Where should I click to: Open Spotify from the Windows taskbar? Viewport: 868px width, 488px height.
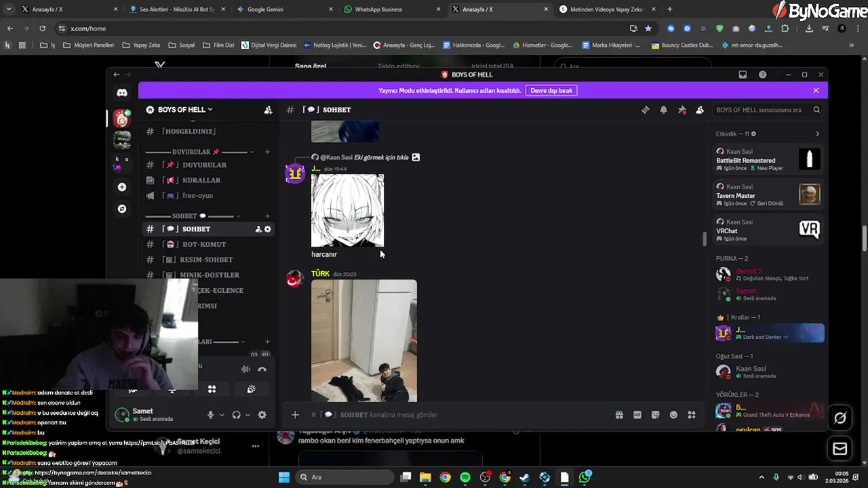pos(465,477)
